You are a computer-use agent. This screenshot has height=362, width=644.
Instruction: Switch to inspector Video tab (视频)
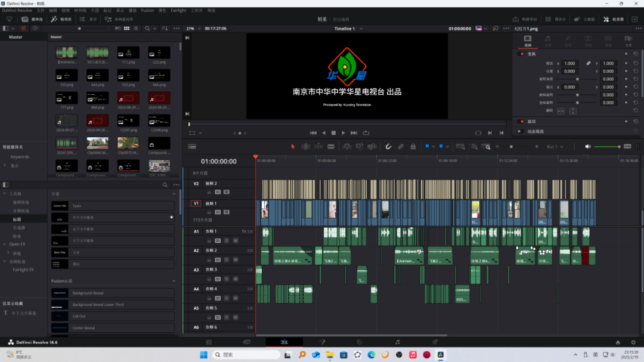click(528, 41)
